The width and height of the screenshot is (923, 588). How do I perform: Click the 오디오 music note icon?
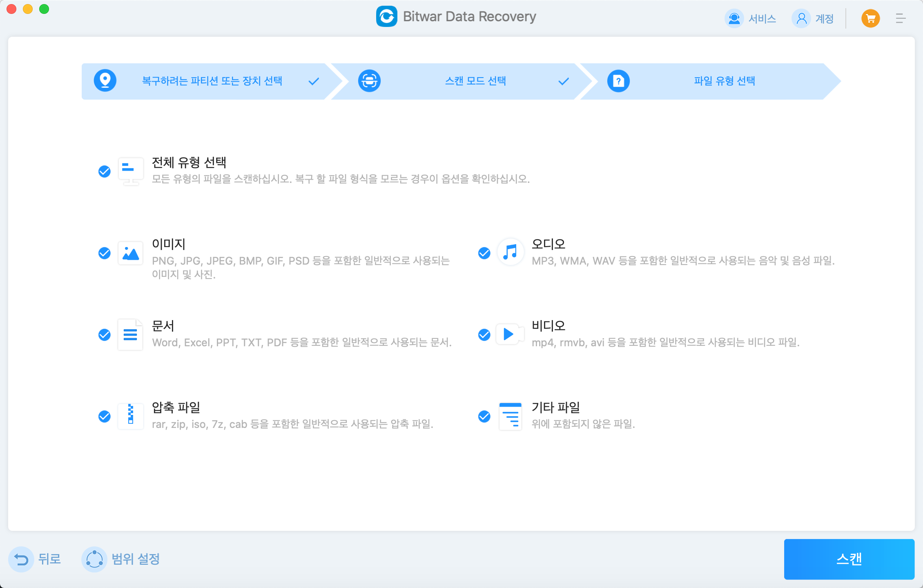click(510, 252)
